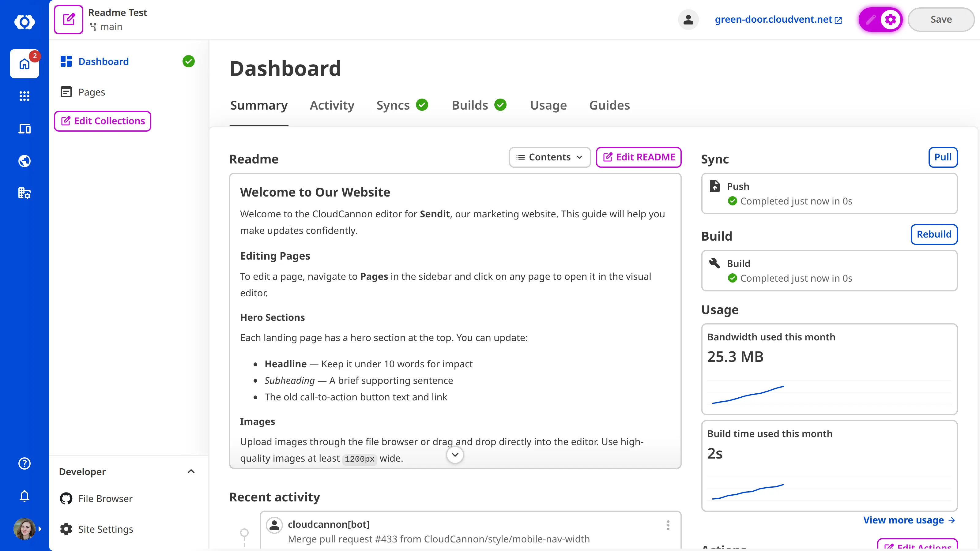
Task: Open notifications bell icon
Action: (x=24, y=496)
